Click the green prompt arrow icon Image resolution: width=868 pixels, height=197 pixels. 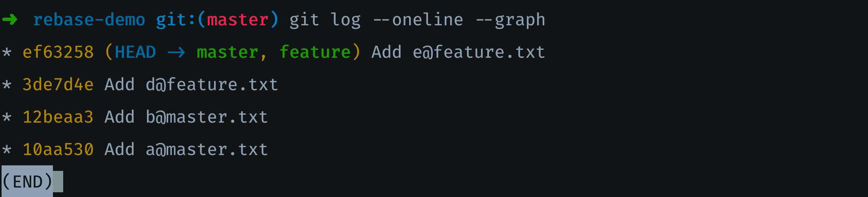click(x=9, y=19)
